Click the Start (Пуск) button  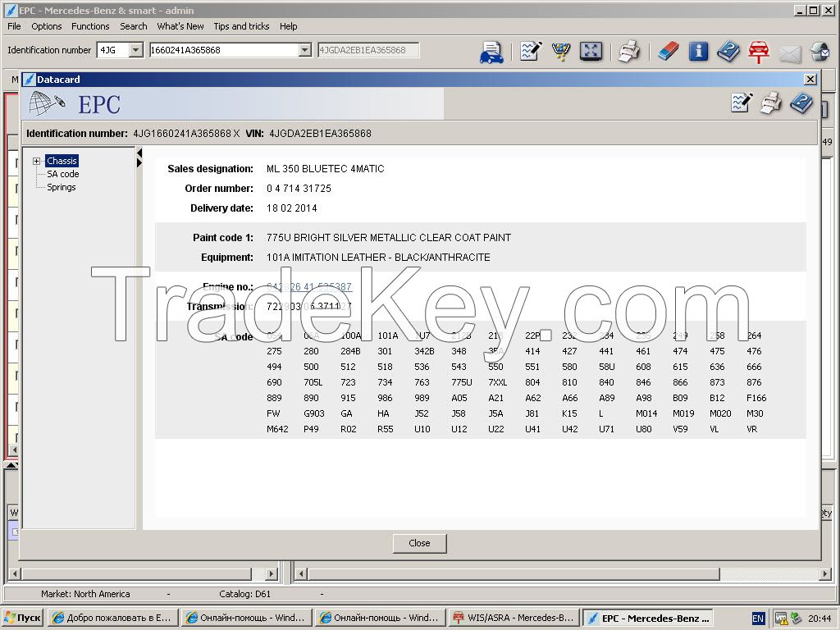pos(23,618)
